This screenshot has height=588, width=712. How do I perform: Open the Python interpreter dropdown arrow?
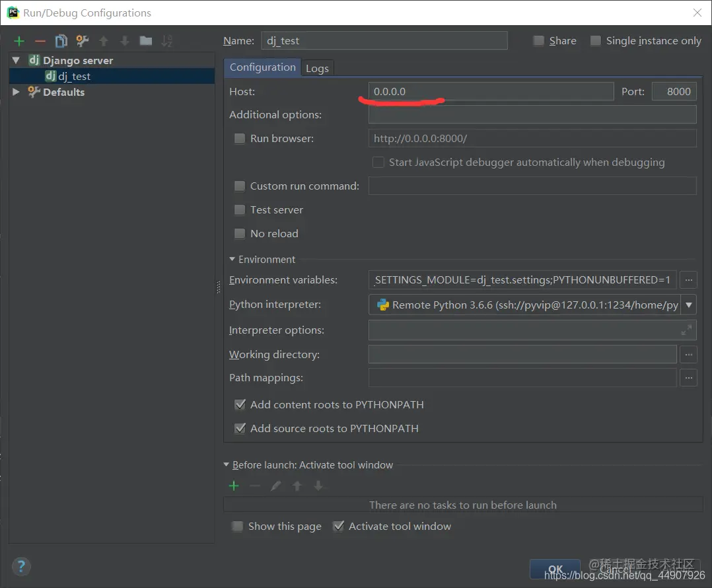689,305
